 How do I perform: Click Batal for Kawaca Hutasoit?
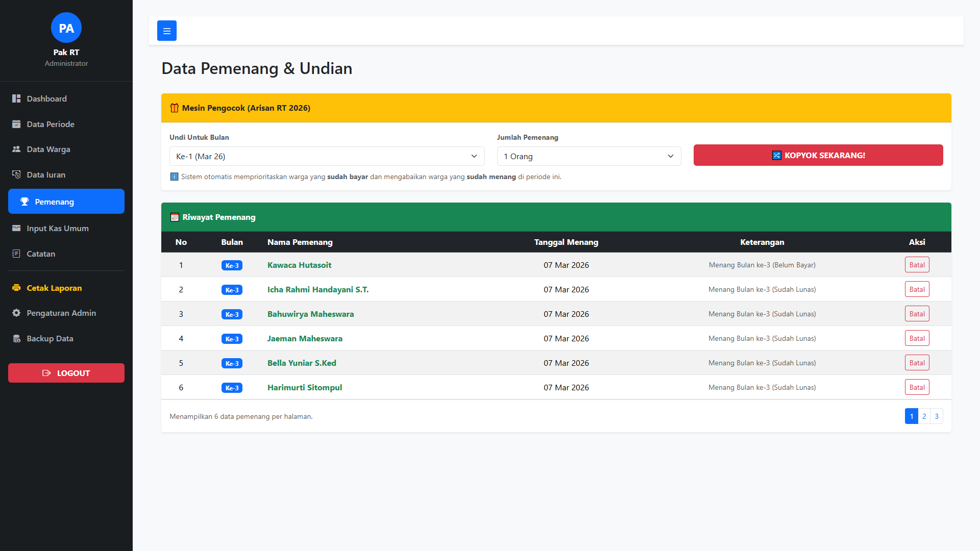tap(917, 265)
